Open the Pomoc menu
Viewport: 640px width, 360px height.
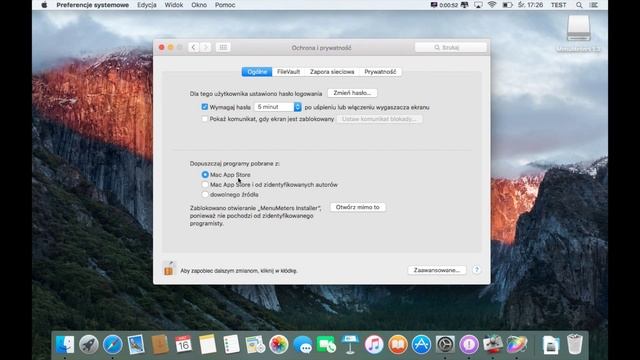pos(225,5)
